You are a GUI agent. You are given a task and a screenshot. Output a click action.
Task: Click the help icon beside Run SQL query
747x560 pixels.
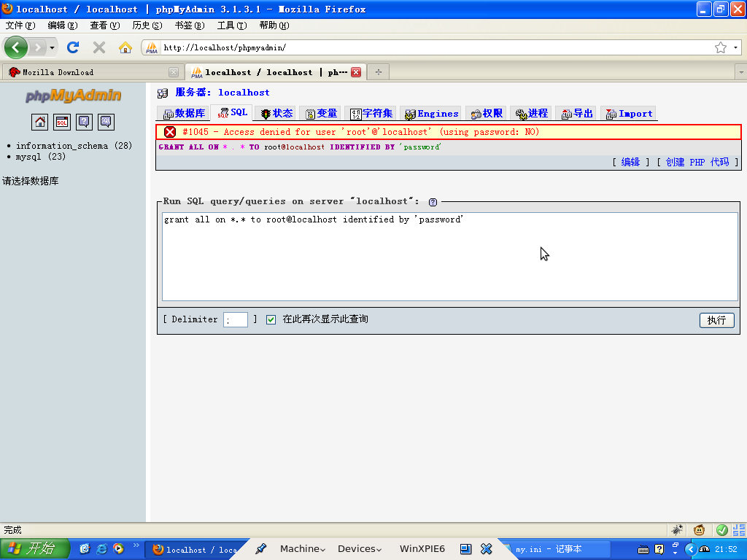coord(433,202)
